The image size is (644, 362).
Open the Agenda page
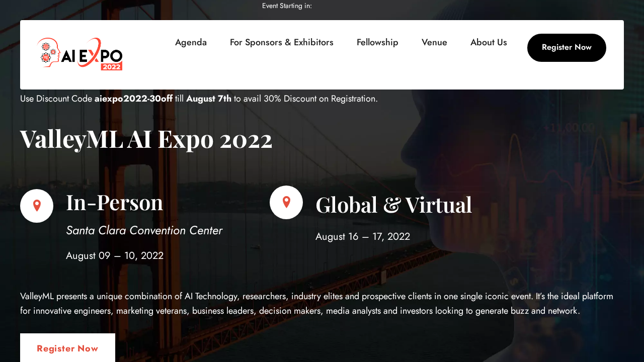coord(191,41)
